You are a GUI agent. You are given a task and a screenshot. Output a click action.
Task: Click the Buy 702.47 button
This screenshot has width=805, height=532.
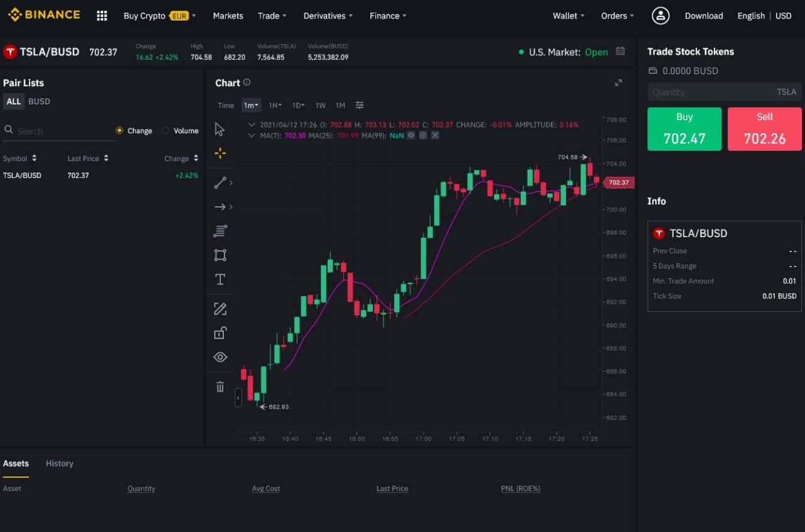pyautogui.click(x=684, y=128)
